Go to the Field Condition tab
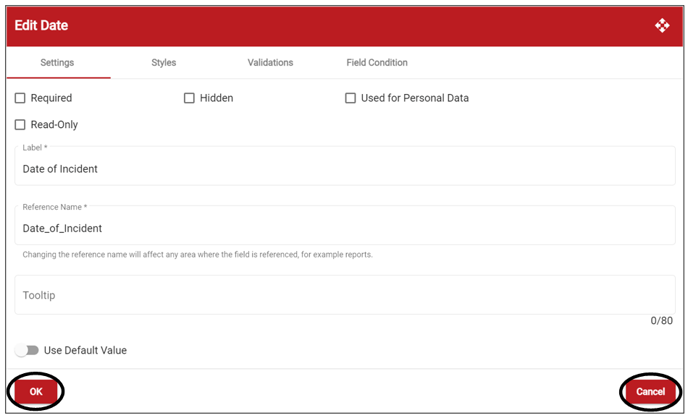This screenshot has height=418, width=688. [377, 63]
